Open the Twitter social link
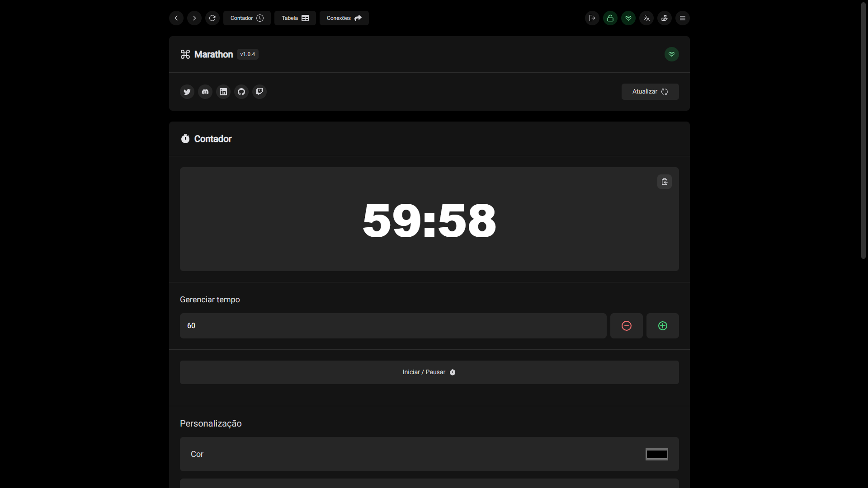The width and height of the screenshot is (868, 488). pyautogui.click(x=187, y=92)
